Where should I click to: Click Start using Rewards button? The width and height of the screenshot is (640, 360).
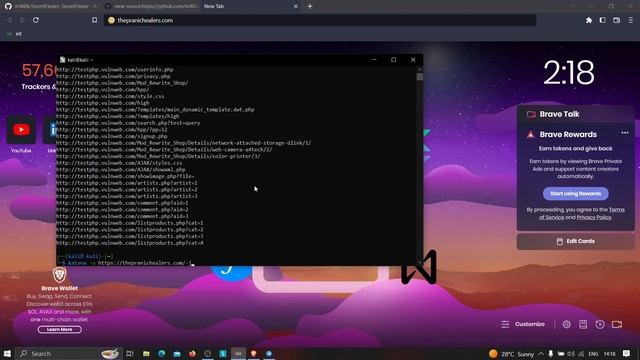[x=576, y=193]
